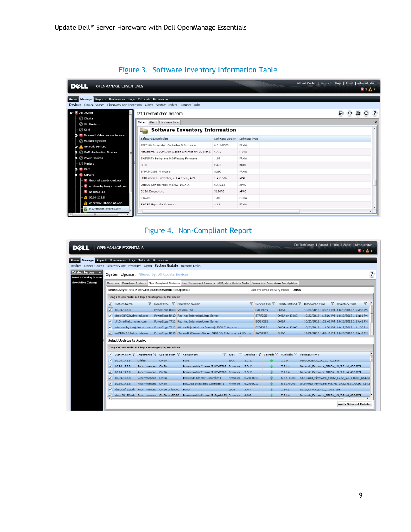Click the critical alerts icon in Figure 4 header
This screenshot has width=411, height=532.
click(x=360, y=251)
